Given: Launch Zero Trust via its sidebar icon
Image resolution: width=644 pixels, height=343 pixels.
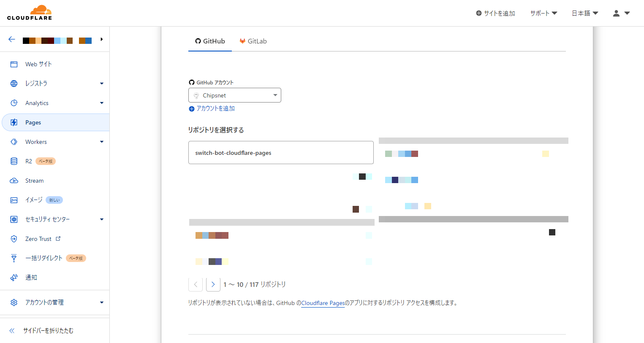Looking at the screenshot, I should [x=14, y=238].
